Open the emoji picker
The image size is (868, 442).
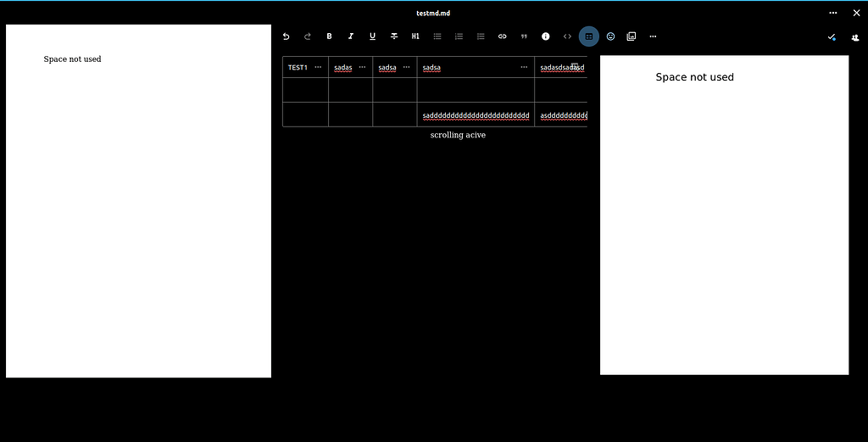(610, 36)
